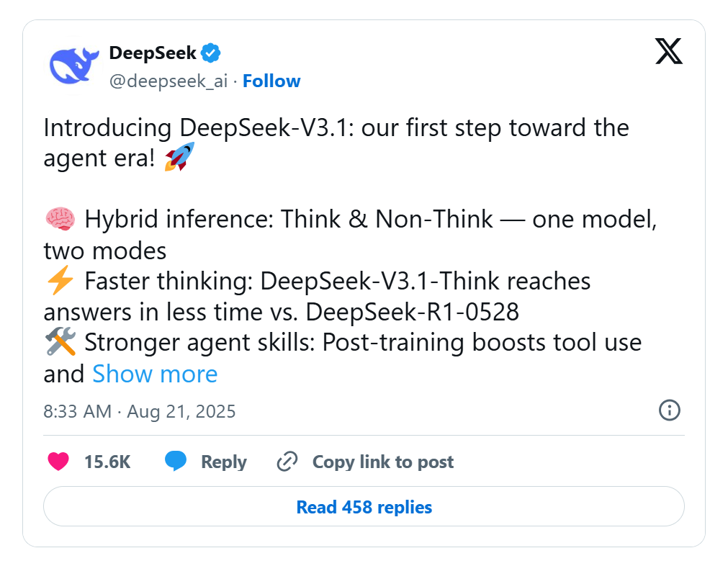Click the lightning bolt emoji
The width and height of the screenshot is (728, 566).
pyautogui.click(x=60, y=280)
